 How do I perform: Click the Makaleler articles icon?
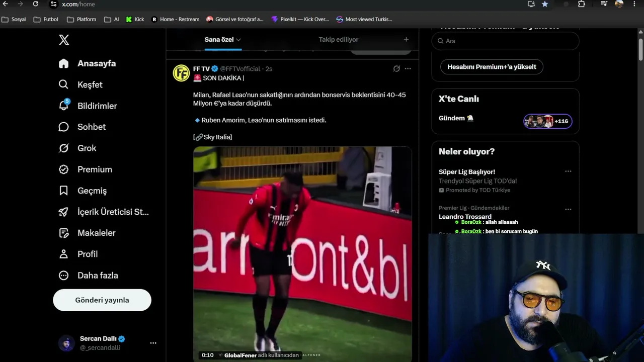coord(63,233)
